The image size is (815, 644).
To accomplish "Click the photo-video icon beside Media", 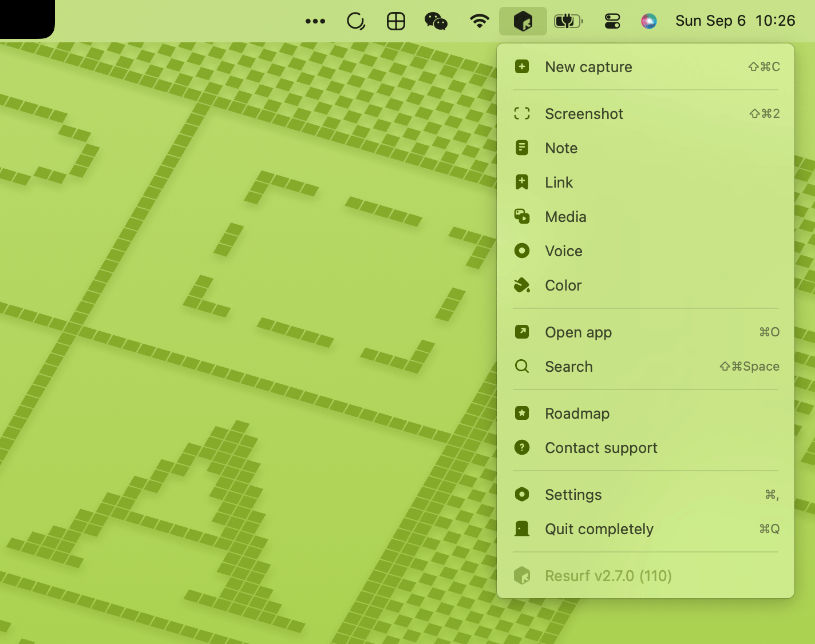I will (522, 217).
